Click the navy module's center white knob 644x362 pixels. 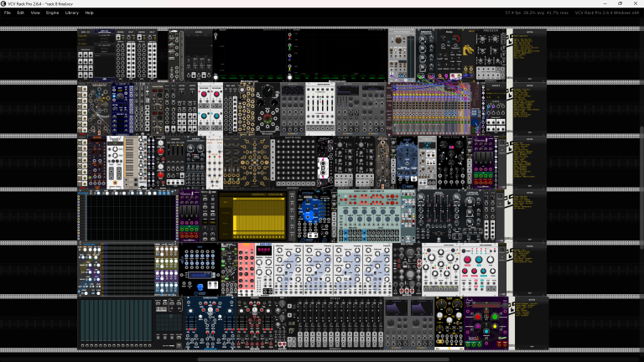pyautogui.click(x=210, y=310)
